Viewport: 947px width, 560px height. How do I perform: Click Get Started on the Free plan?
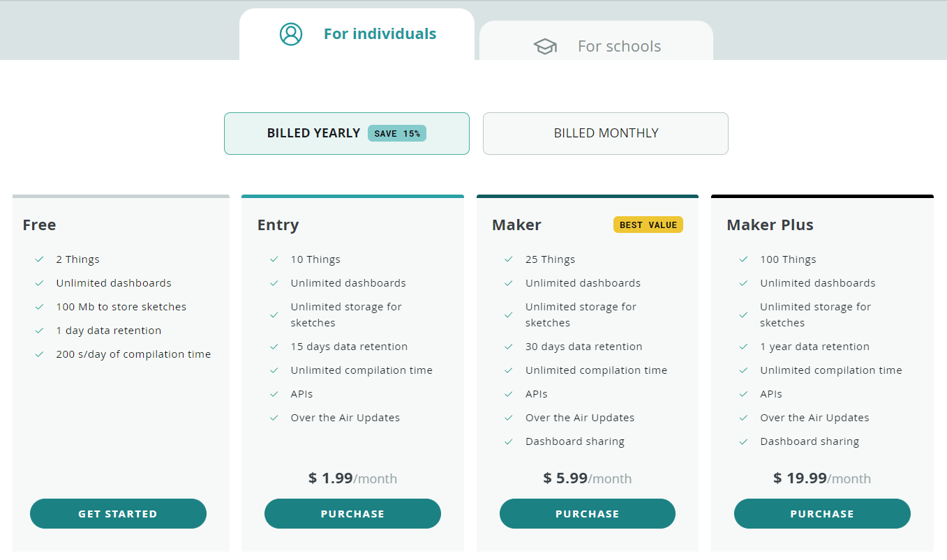click(118, 514)
